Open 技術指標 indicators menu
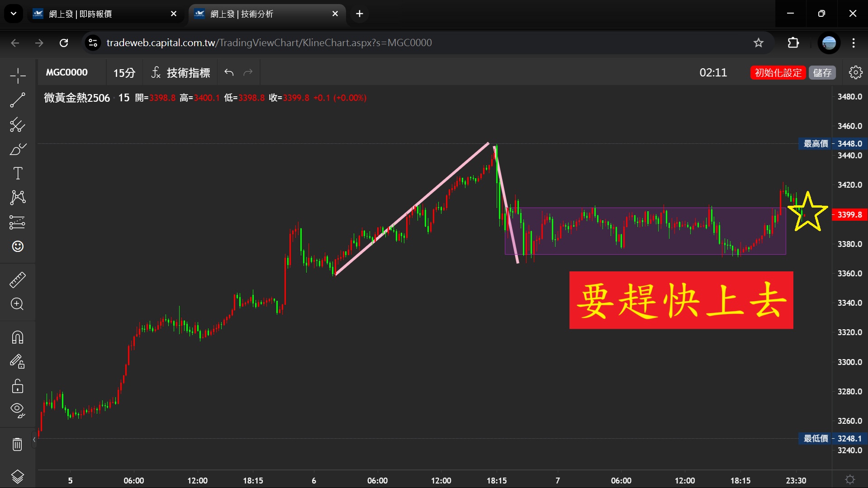 point(180,72)
